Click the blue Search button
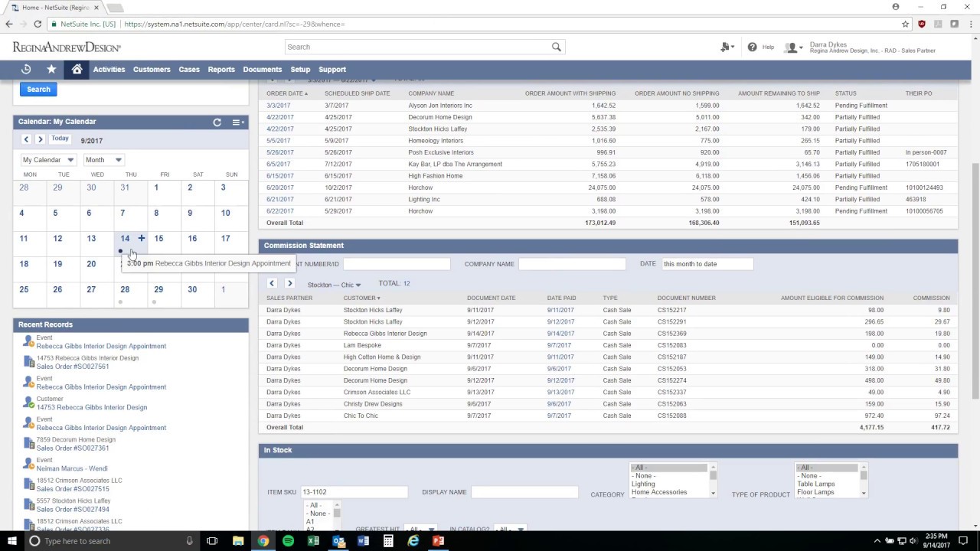 [x=38, y=90]
